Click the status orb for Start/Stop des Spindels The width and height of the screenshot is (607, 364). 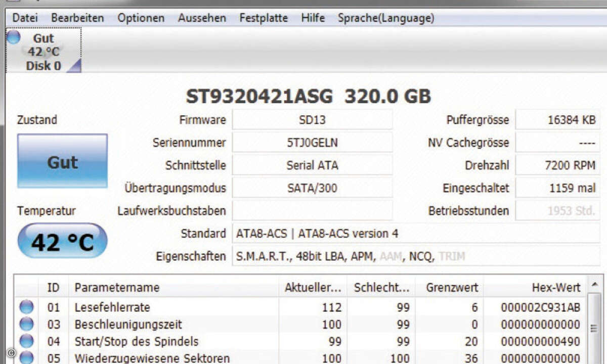coord(26,341)
